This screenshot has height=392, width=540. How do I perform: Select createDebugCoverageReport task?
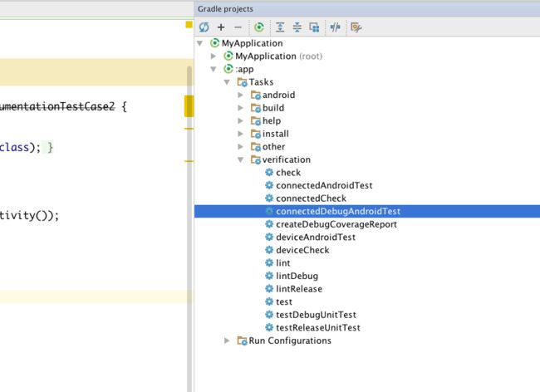coord(336,224)
